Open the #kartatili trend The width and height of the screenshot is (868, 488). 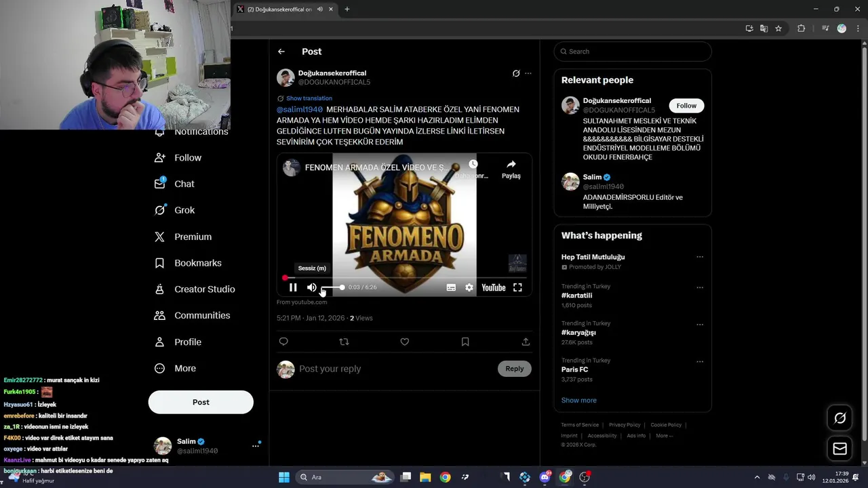point(576,296)
